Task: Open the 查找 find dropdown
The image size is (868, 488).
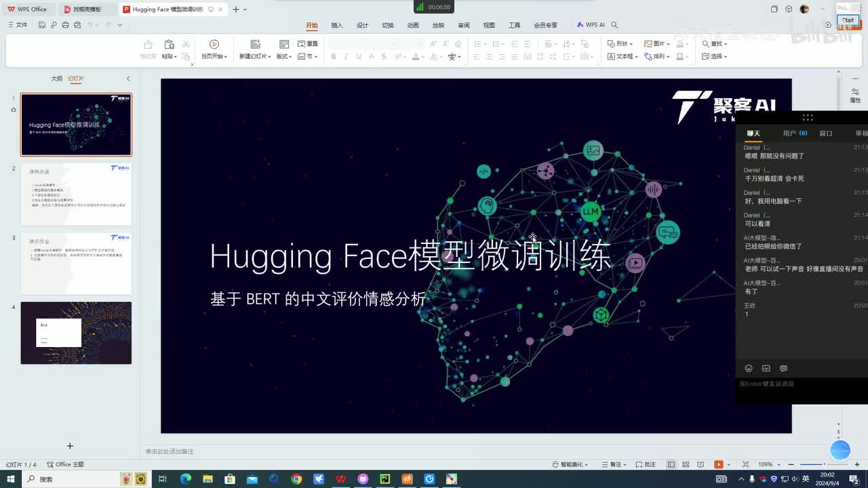Action: click(x=715, y=44)
